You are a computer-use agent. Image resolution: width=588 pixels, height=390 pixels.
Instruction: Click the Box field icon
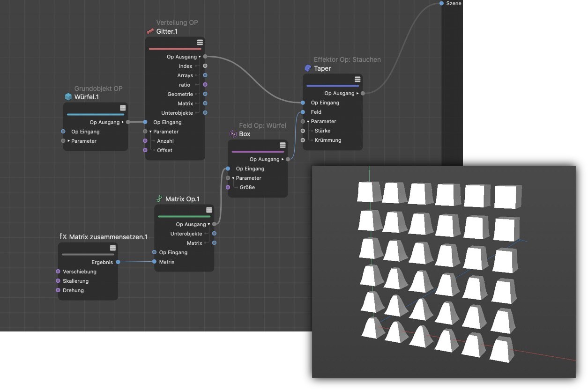233,134
